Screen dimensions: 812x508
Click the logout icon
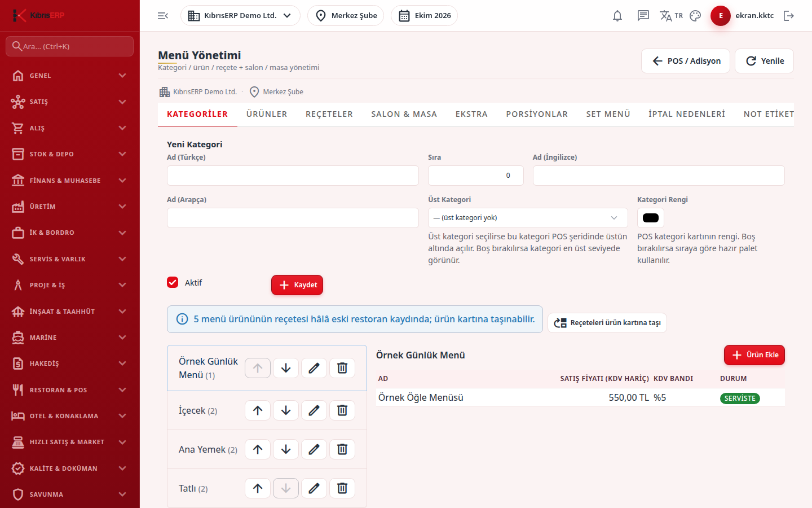point(789,16)
